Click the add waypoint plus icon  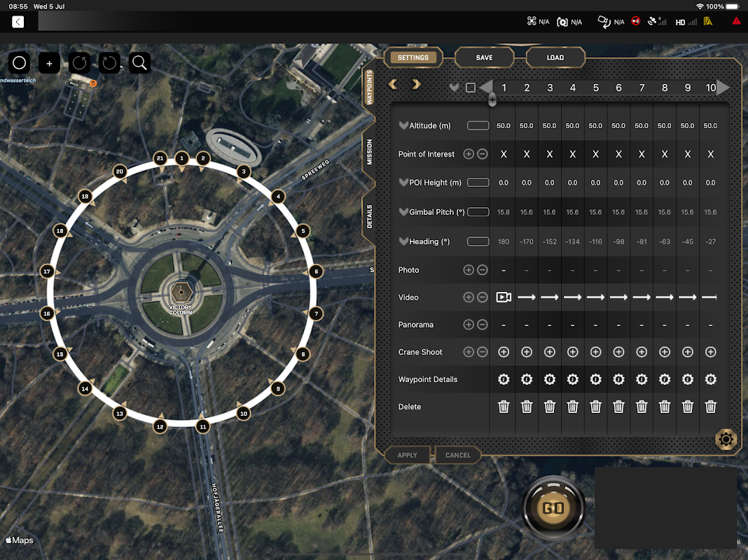(x=49, y=63)
